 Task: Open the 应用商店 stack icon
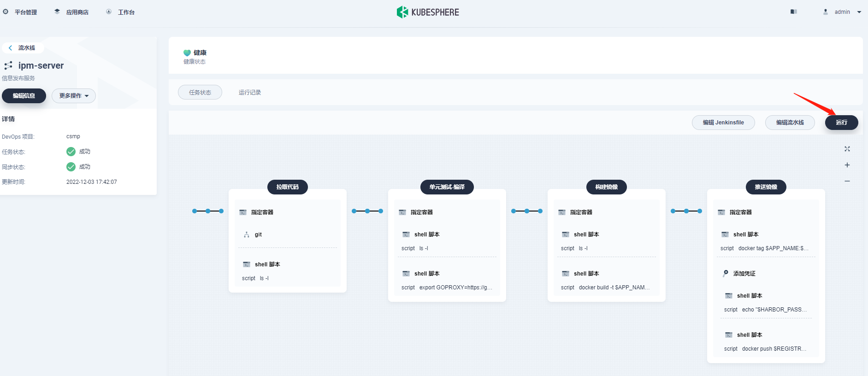pyautogui.click(x=57, y=12)
